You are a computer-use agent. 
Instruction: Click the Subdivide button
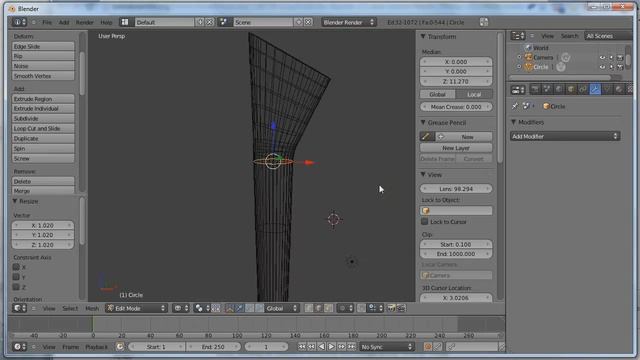[x=43, y=118]
